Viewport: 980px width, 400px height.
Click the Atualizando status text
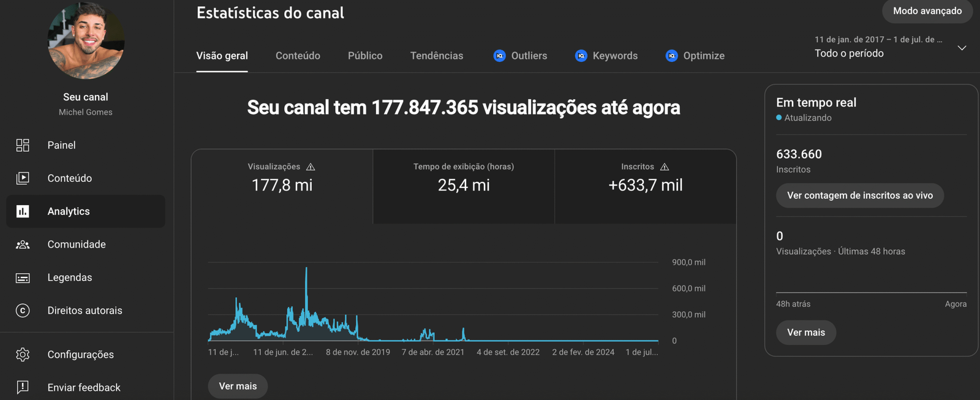click(808, 118)
